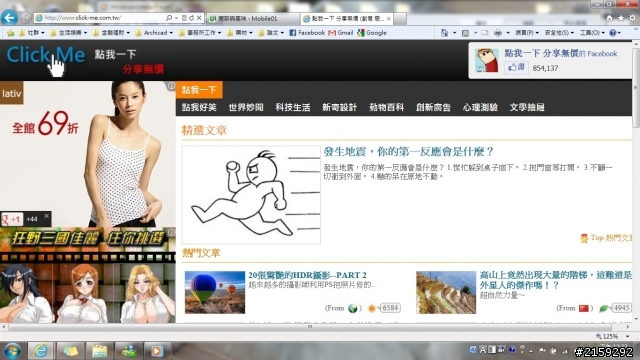Expand the 社群 favorites folder
This screenshot has height=360, width=640.
pyautogui.click(x=32, y=33)
